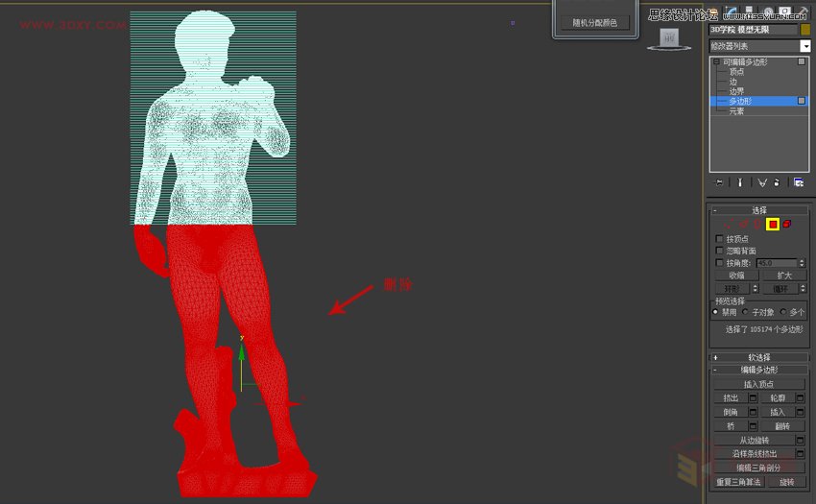Click the 环形 spinner arrows
This screenshot has width=816, height=504.
[x=756, y=288]
